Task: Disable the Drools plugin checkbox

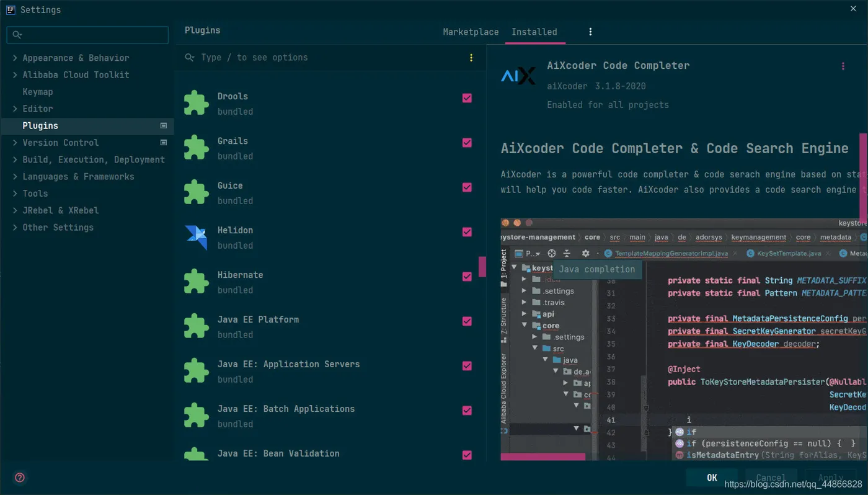Action: (x=467, y=98)
